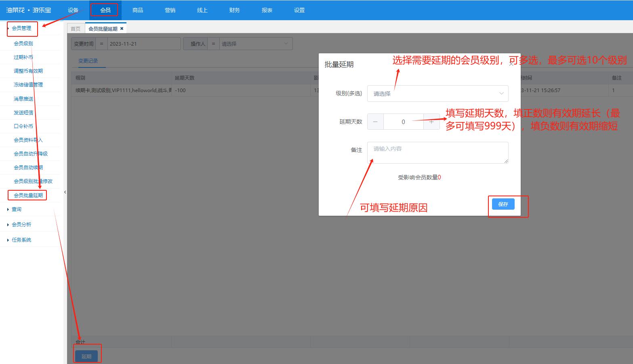Expand the 任务系统 sidebar group

click(x=21, y=240)
